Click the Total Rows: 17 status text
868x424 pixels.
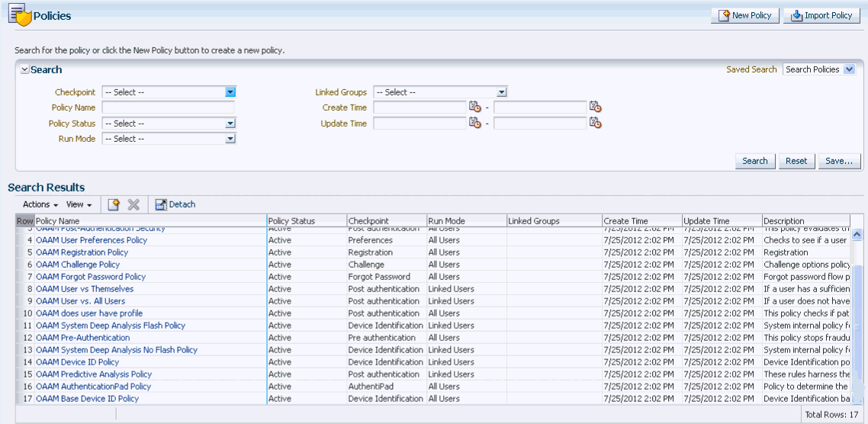[x=831, y=414]
